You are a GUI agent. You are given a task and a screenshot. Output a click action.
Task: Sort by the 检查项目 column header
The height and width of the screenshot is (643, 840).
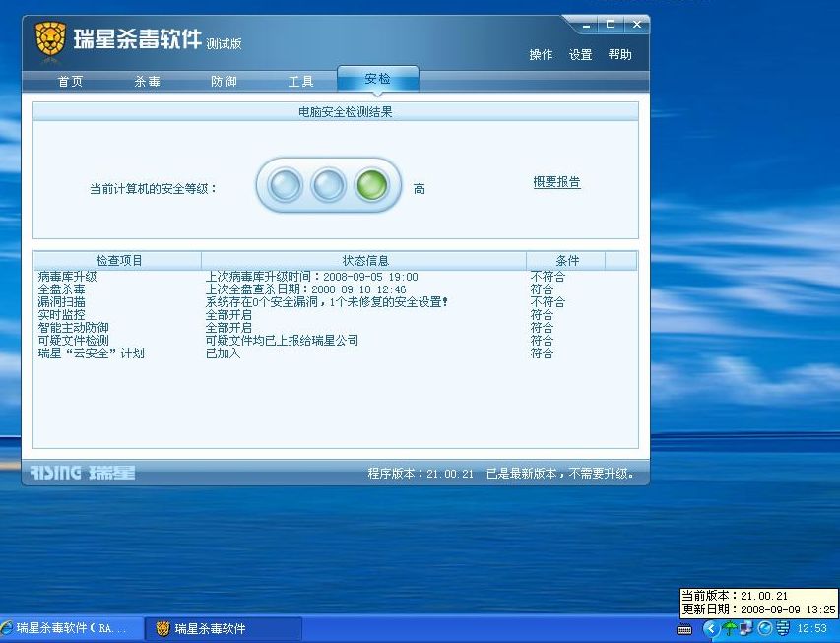coord(118,260)
